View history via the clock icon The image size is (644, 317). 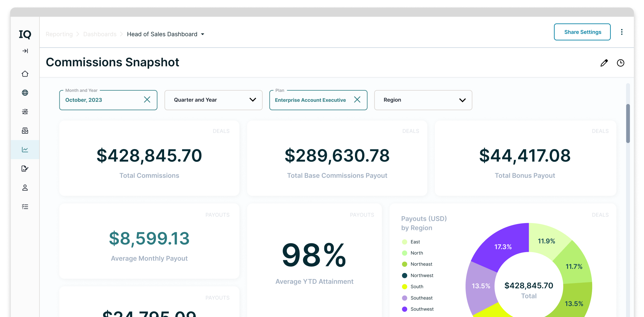pos(621,63)
